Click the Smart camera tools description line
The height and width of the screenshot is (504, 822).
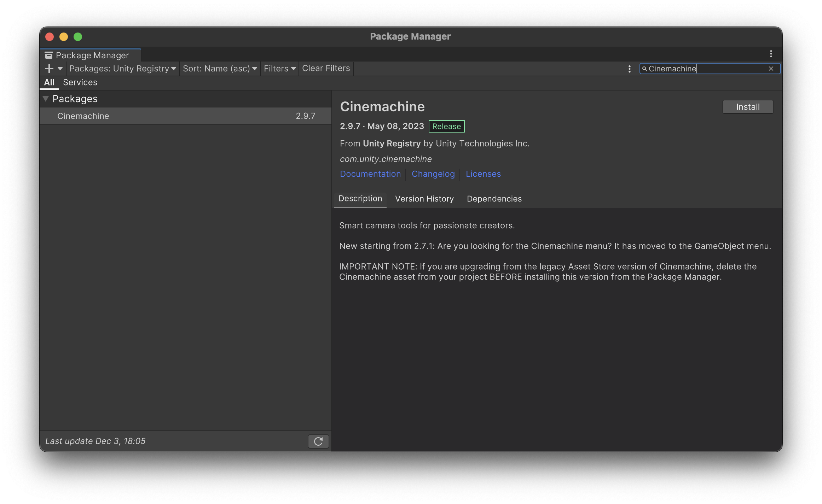tap(427, 225)
